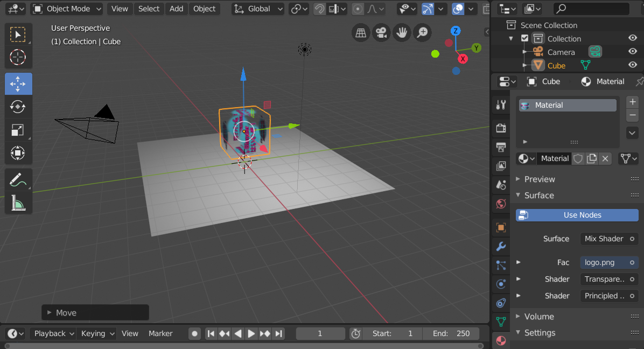Switch to camera view icon
This screenshot has width=644, height=349.
click(x=381, y=32)
